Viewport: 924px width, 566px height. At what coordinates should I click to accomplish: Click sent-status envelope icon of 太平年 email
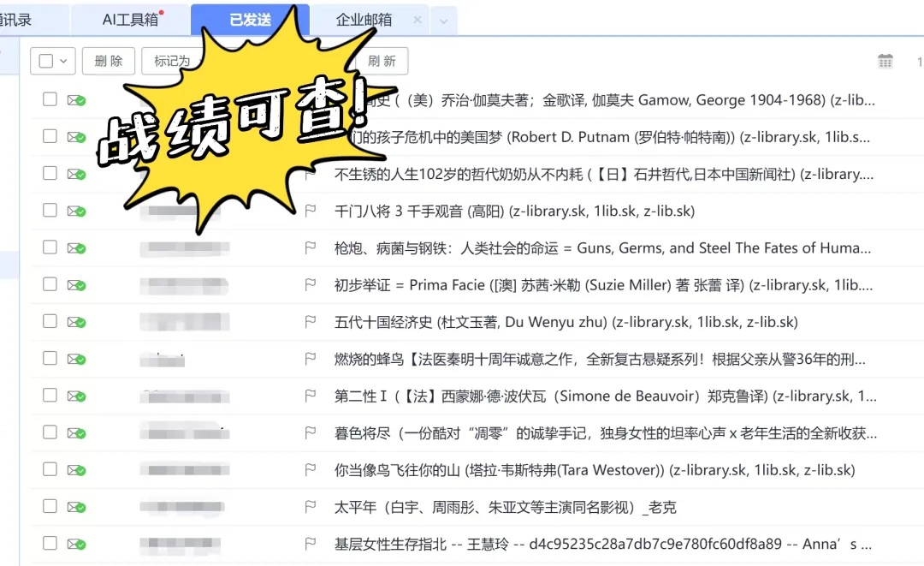pos(76,507)
